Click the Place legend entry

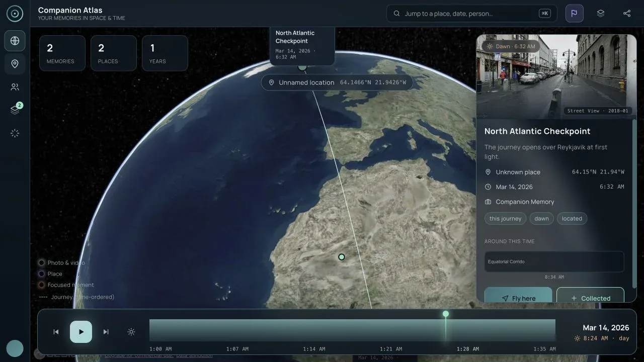[x=50, y=274]
